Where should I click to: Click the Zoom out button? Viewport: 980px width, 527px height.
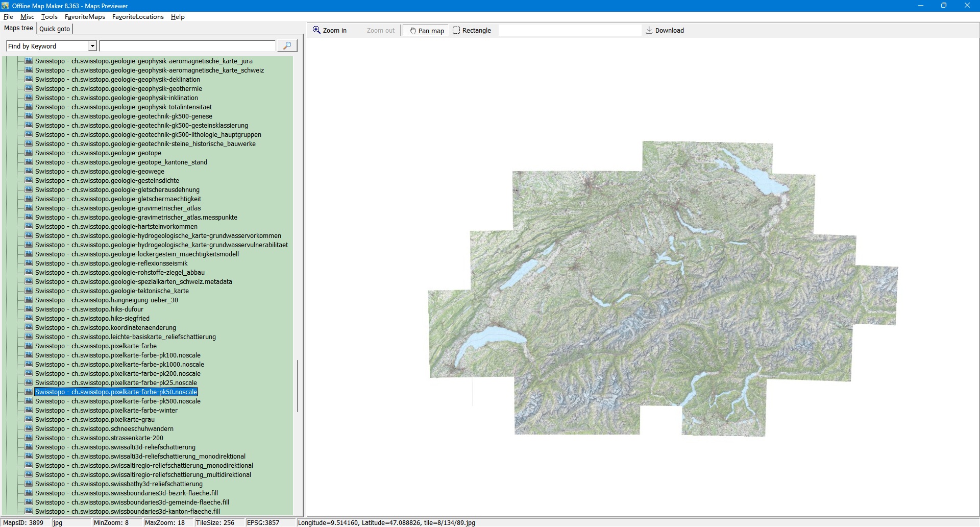[380, 31]
